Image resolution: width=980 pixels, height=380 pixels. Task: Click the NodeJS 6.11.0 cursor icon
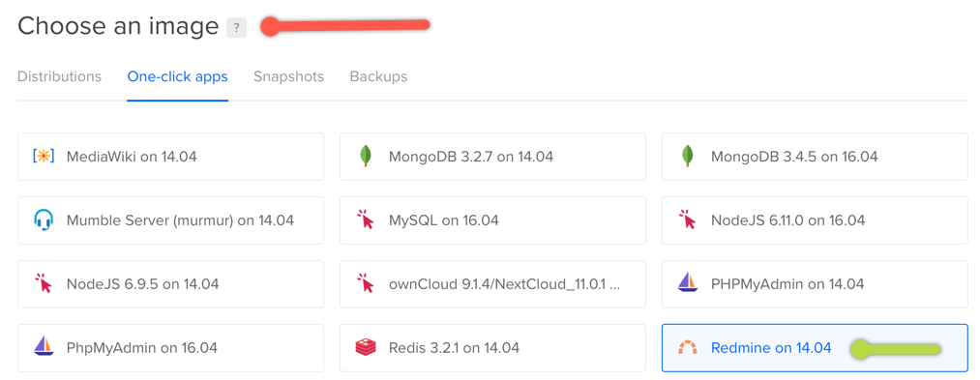pos(688,220)
